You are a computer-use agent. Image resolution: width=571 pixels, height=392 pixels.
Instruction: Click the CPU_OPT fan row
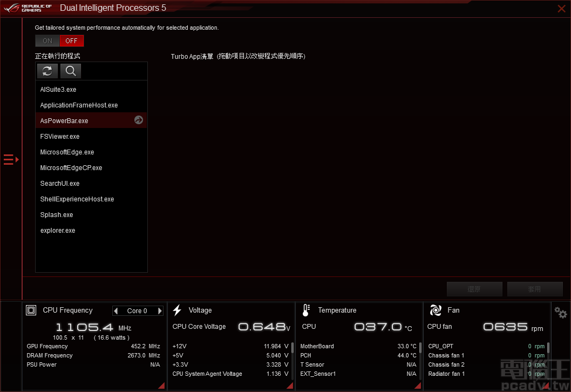pos(486,346)
